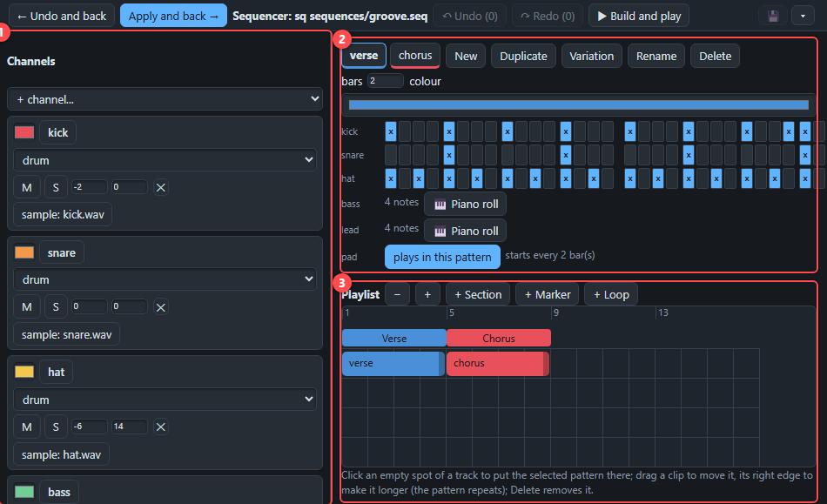Open the snare channel orange colour swatch

24,252
